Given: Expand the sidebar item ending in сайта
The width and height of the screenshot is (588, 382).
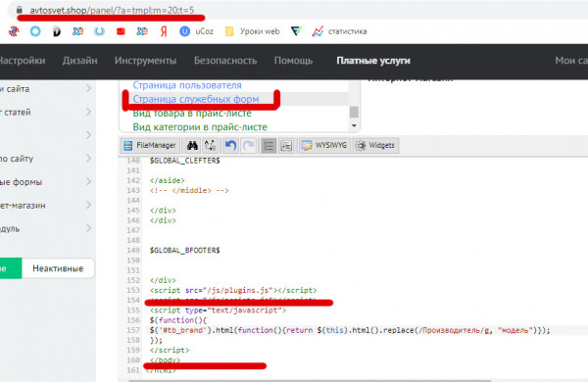Looking at the screenshot, I should tap(88, 89).
